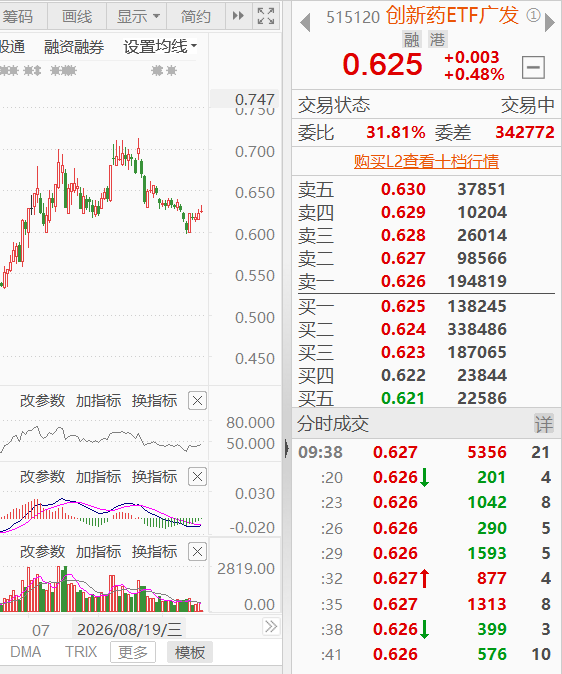
Task: Click 卖二 price 0.627
Action: point(403,258)
